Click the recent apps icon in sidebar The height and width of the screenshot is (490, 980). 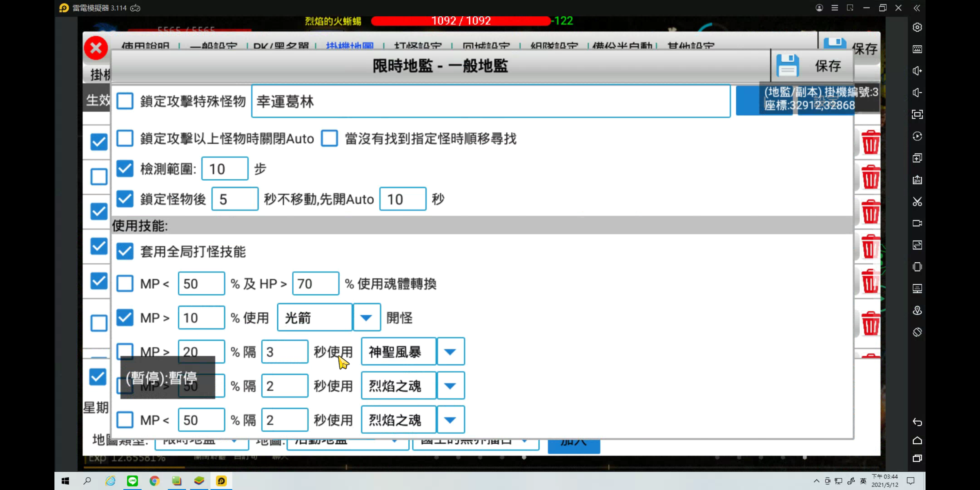pyautogui.click(x=917, y=458)
